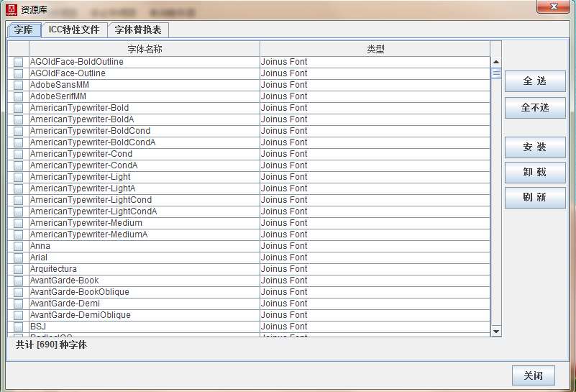Screen dimensions: 576x392
Task: Check the AmericanTypewriter-BoldCondA checkbox
Action: coord(19,142)
